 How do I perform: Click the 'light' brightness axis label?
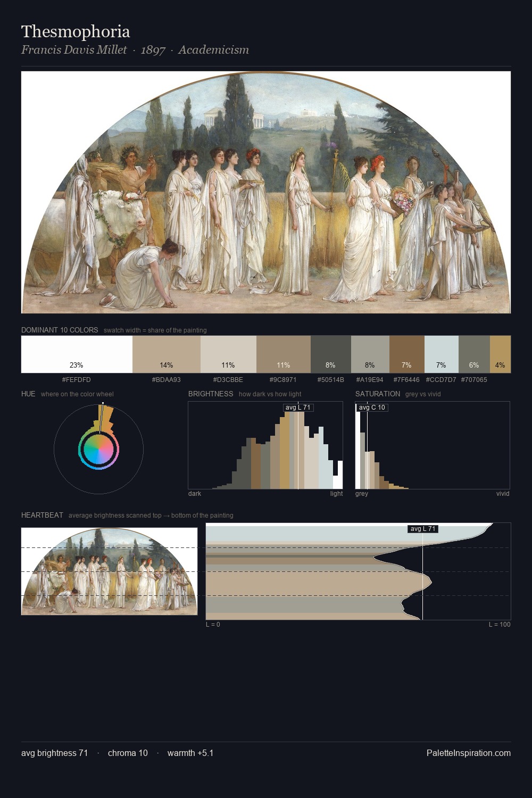(337, 494)
